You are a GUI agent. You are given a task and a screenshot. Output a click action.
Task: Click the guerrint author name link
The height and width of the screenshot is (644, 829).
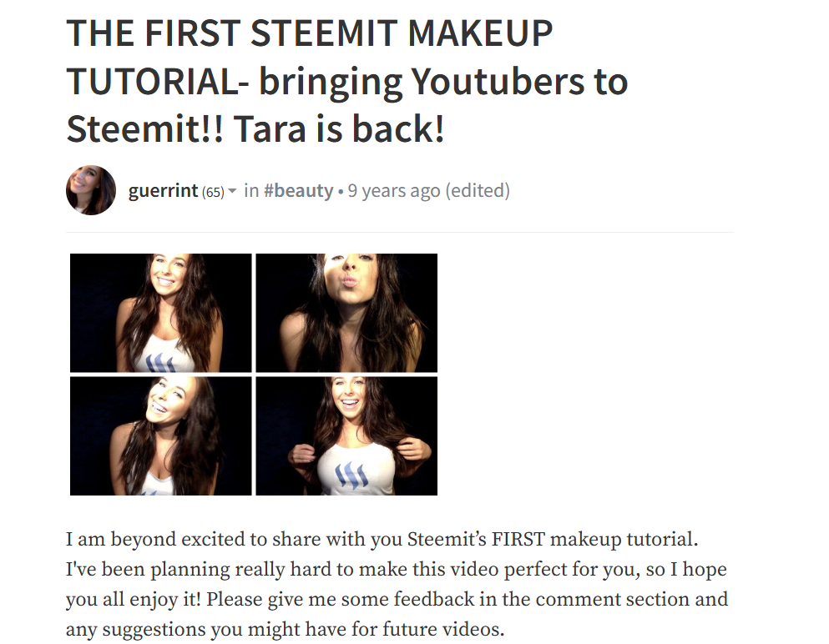[x=163, y=190]
